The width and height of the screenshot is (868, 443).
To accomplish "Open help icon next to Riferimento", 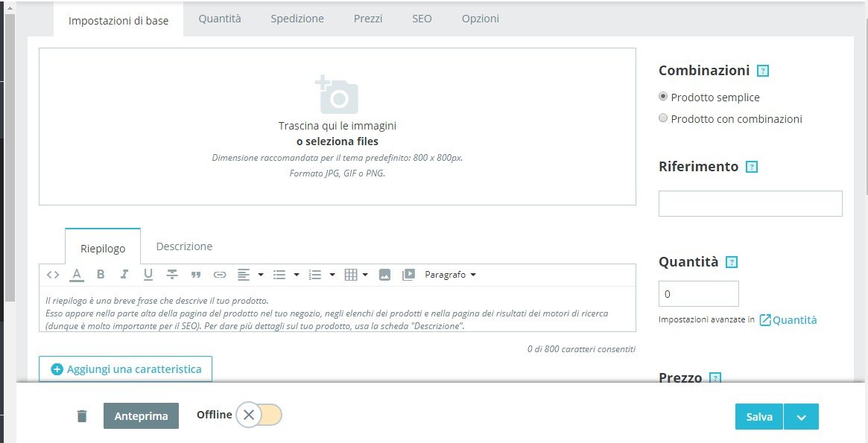I will coord(752,167).
